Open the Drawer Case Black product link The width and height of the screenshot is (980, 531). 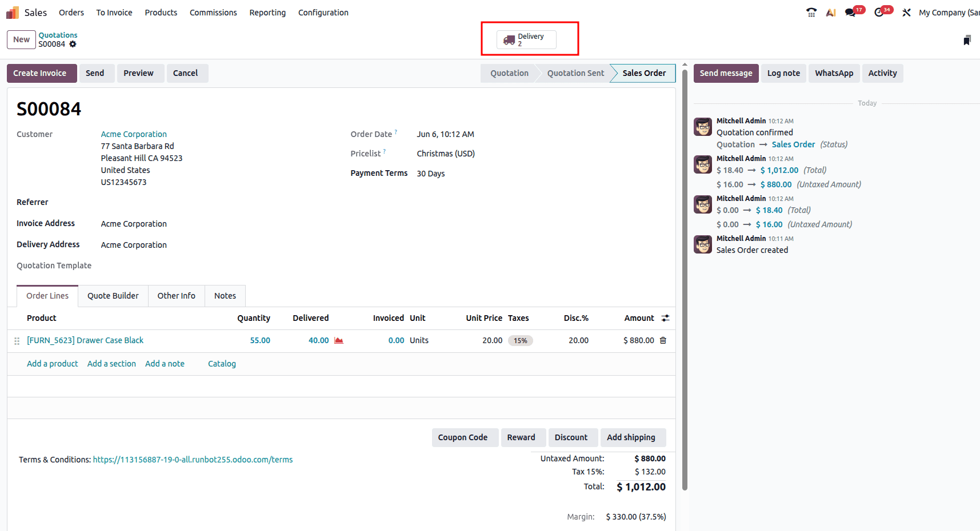(85, 340)
